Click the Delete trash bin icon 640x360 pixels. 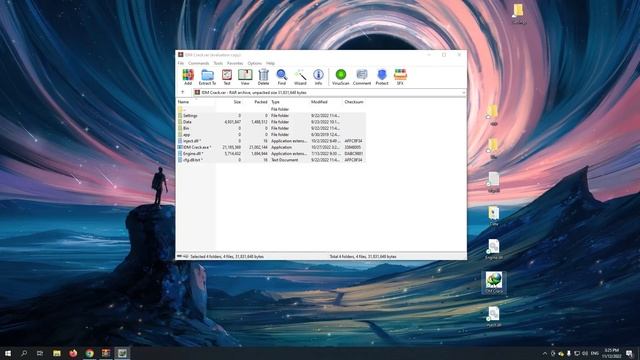coord(263,77)
